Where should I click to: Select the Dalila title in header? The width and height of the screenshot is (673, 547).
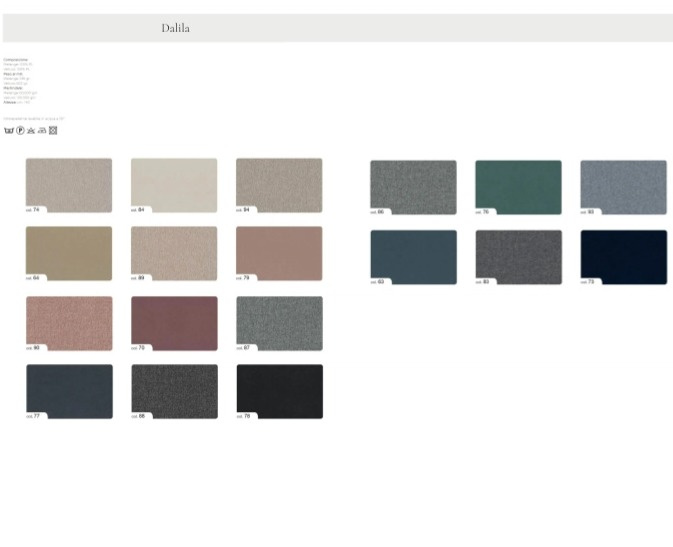pos(175,28)
